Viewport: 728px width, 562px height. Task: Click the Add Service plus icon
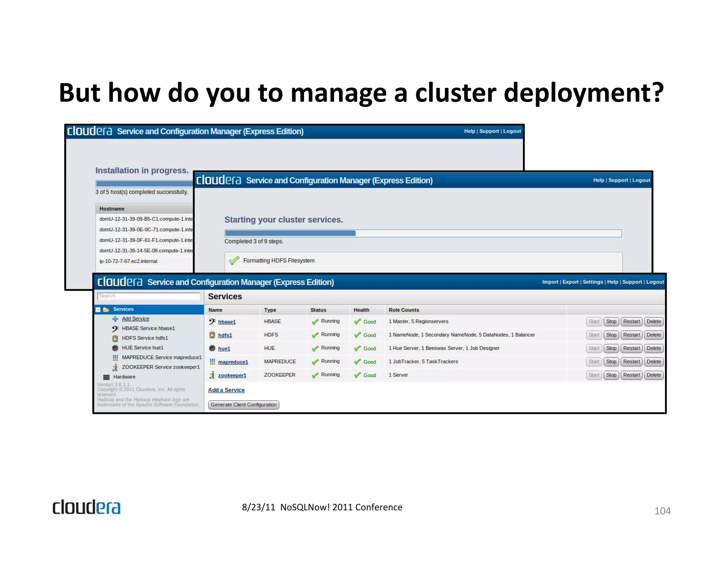[x=115, y=319]
